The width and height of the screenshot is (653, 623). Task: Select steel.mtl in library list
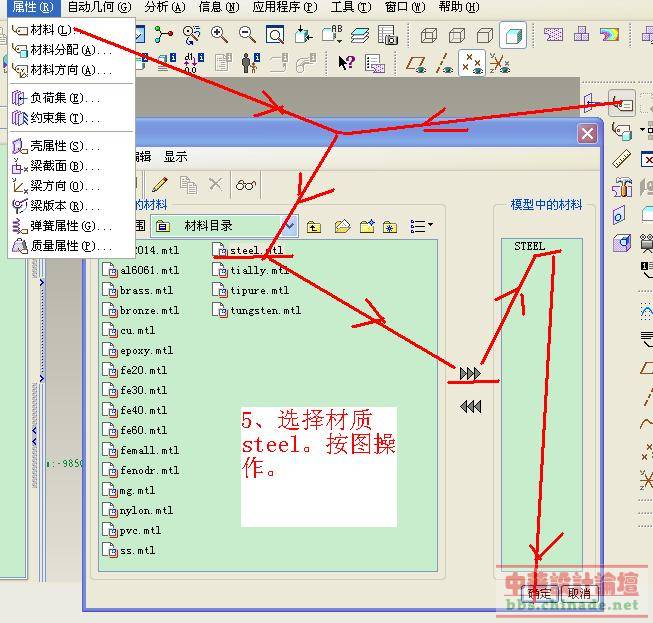coord(248,250)
